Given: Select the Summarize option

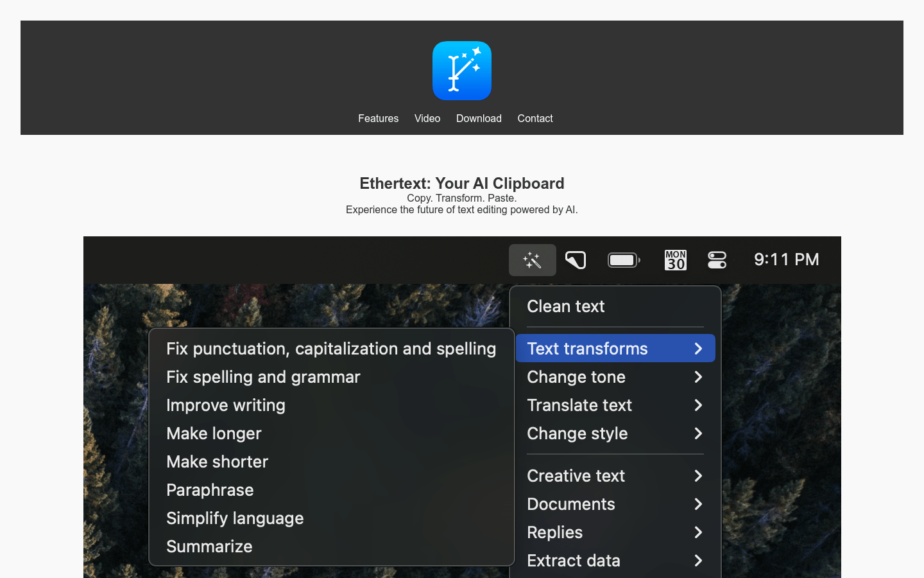Looking at the screenshot, I should pos(209,547).
